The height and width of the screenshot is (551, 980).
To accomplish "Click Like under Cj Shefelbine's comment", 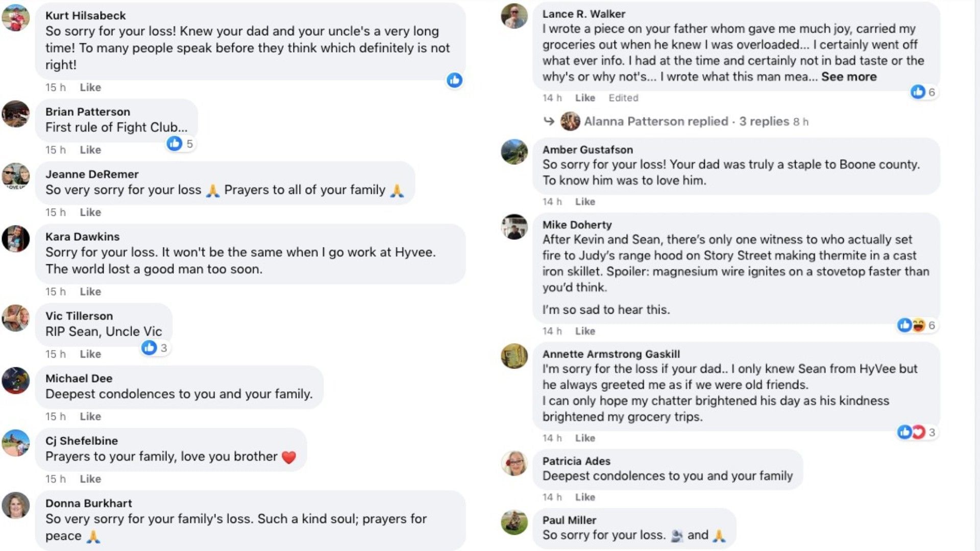I will [x=90, y=479].
